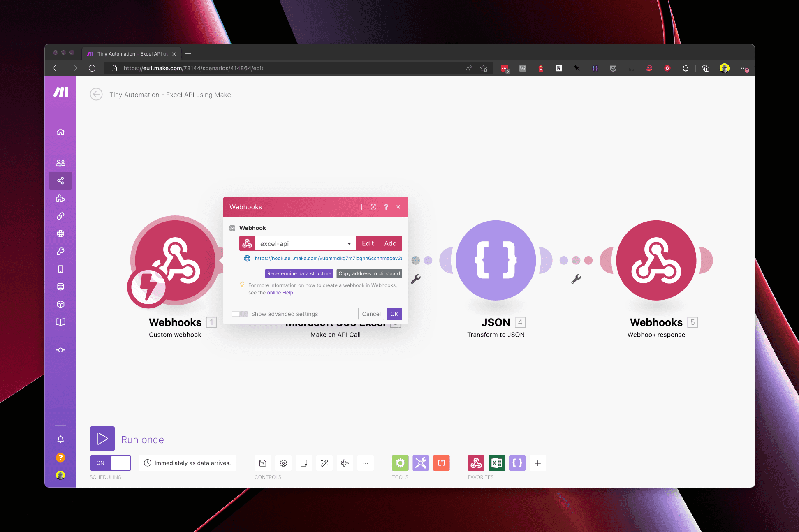Click Add webhook button
This screenshot has height=532, width=799.
click(390, 244)
